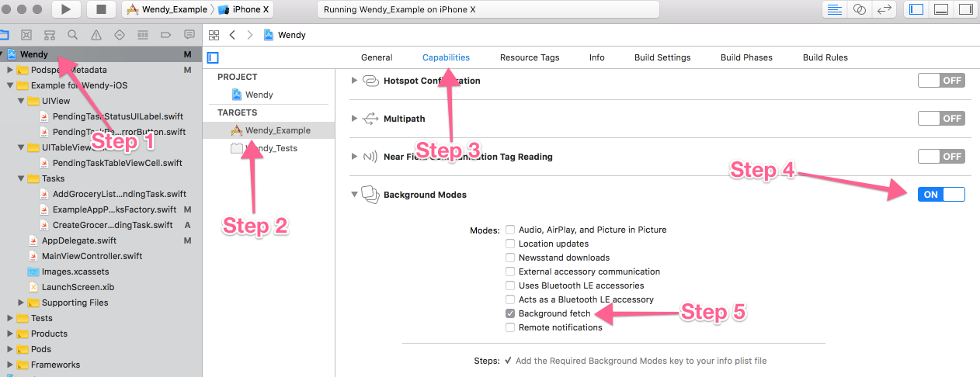The width and height of the screenshot is (980, 377).
Task: Open the find navigator magnifier icon
Action: click(x=72, y=35)
